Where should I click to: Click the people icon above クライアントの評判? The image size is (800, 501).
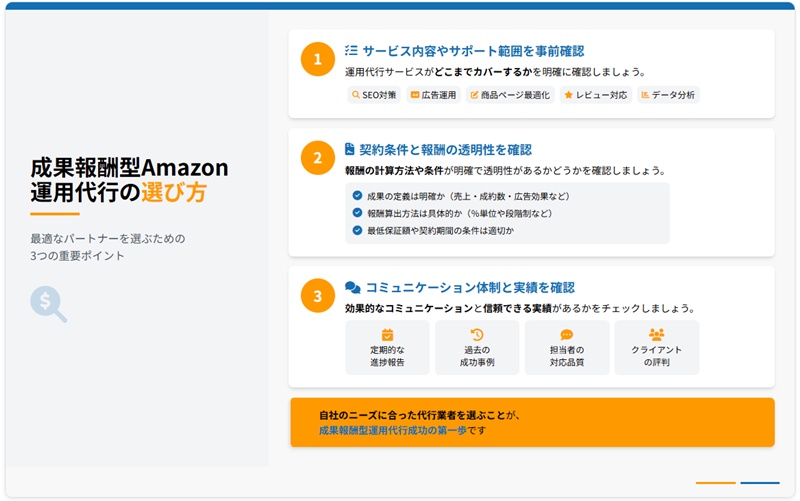pyautogui.click(x=657, y=335)
